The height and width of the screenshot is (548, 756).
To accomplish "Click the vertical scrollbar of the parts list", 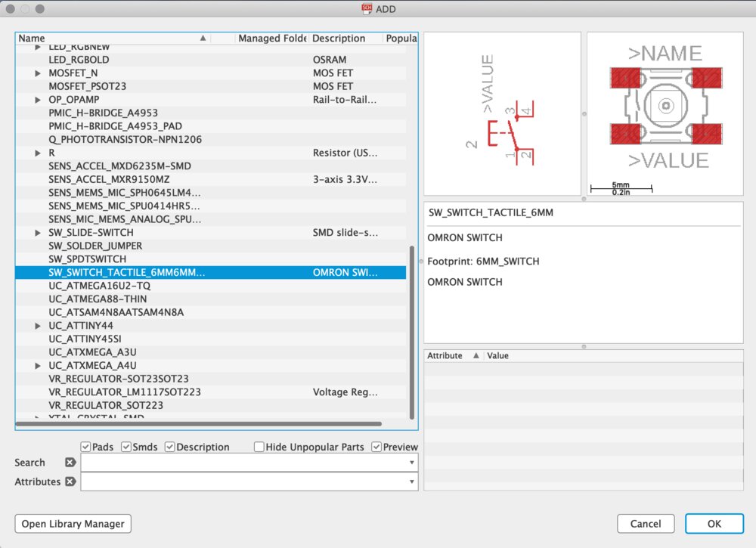I will (x=412, y=333).
